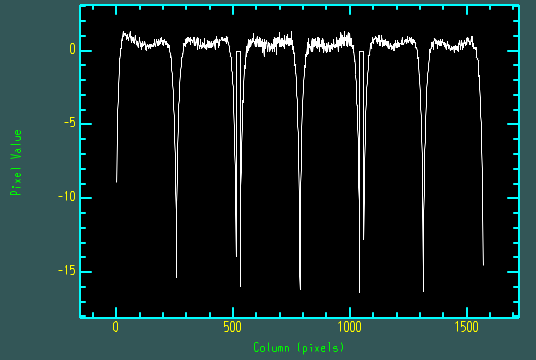Select the 500 tick label on x-axis

pyautogui.click(x=232, y=328)
